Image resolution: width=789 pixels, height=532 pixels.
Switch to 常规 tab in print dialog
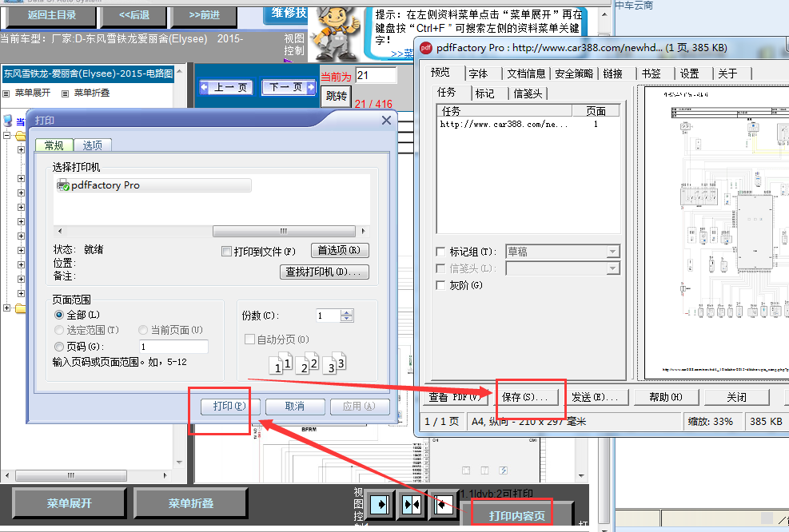[x=54, y=145]
